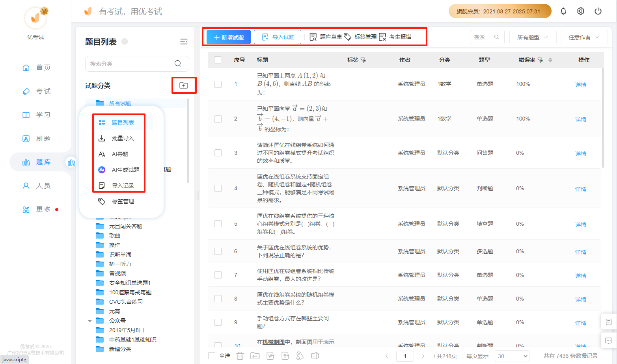Select 导入记录 in popup menu

point(123,186)
